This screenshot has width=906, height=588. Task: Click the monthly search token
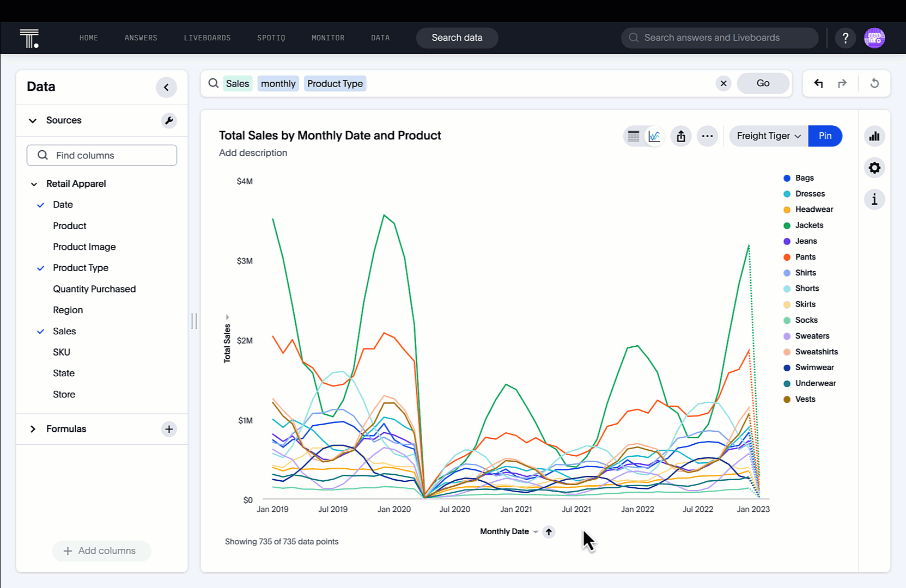(x=278, y=83)
